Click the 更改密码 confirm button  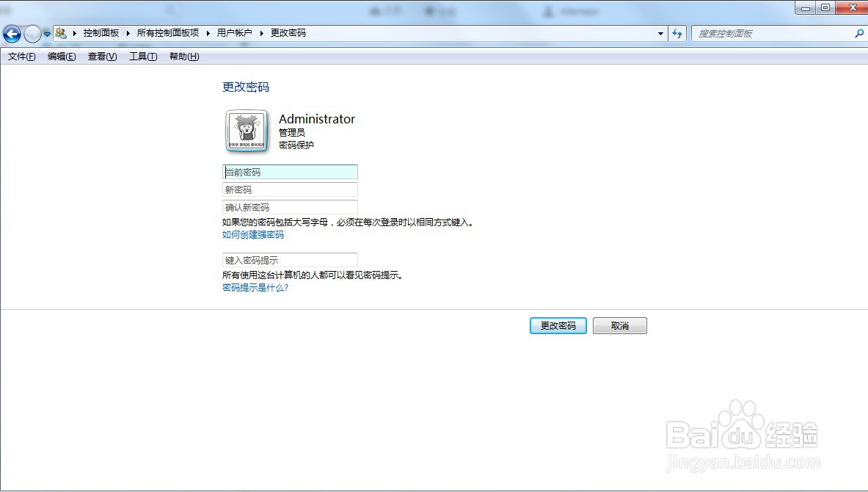tap(558, 326)
